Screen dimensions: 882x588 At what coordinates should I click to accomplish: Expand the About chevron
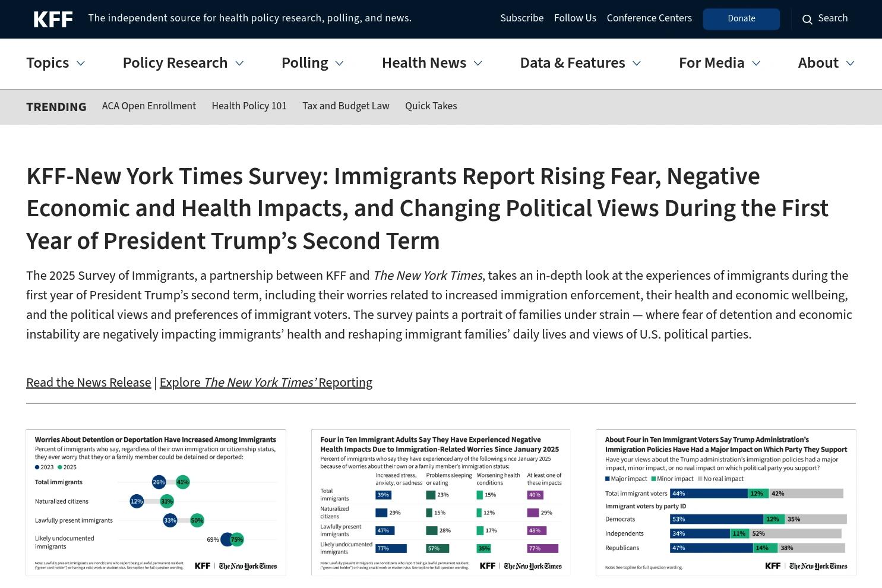[x=850, y=63]
